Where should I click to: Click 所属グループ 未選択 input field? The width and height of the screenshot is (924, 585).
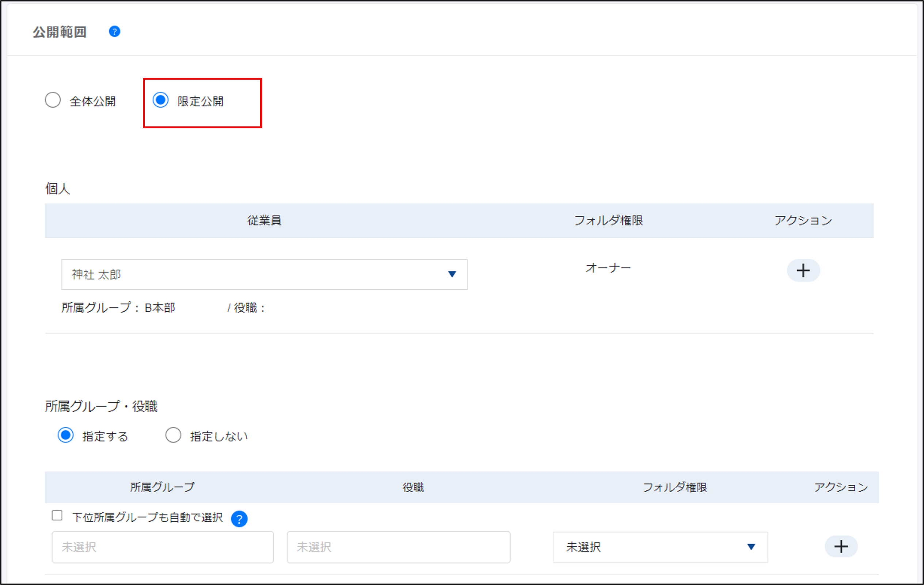coord(163,547)
